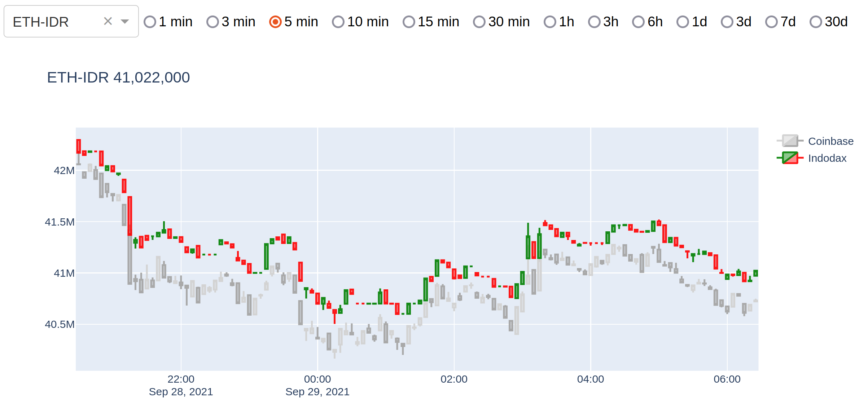868x405 pixels.
Task: Click the gray Coinbase legend candlestick icon
Action: coord(790,141)
